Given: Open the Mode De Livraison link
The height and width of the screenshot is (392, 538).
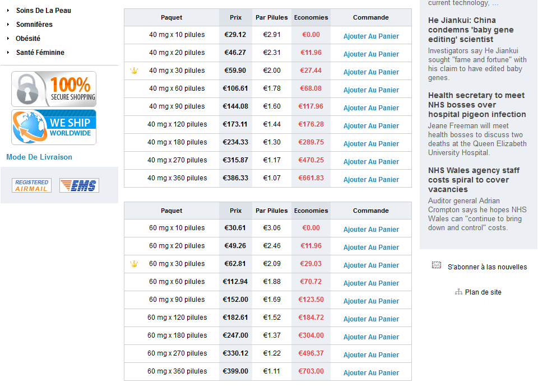Looking at the screenshot, I should (x=39, y=157).
